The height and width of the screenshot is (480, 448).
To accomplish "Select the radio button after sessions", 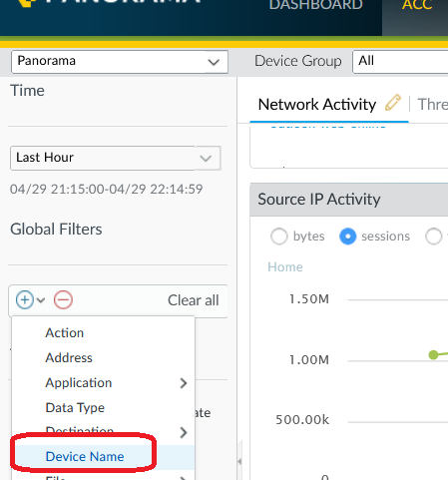I will [x=434, y=237].
